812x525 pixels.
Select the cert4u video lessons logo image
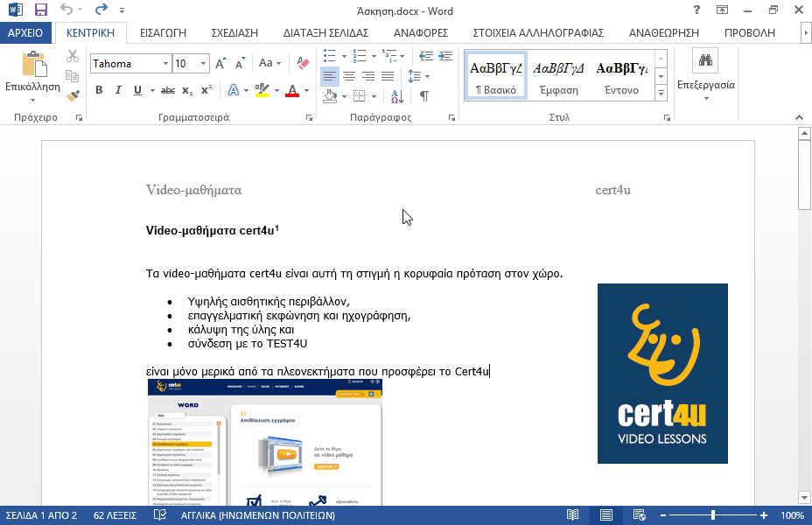[662, 374]
